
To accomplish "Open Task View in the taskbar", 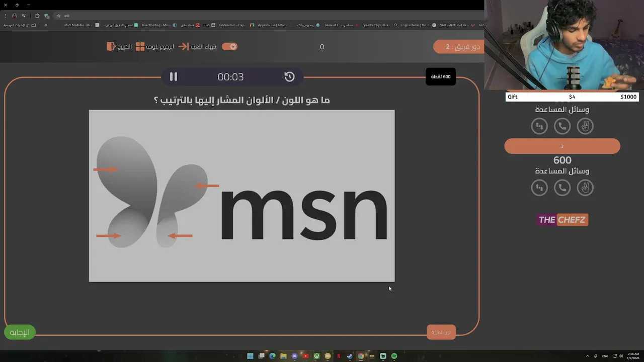I will [261, 356].
